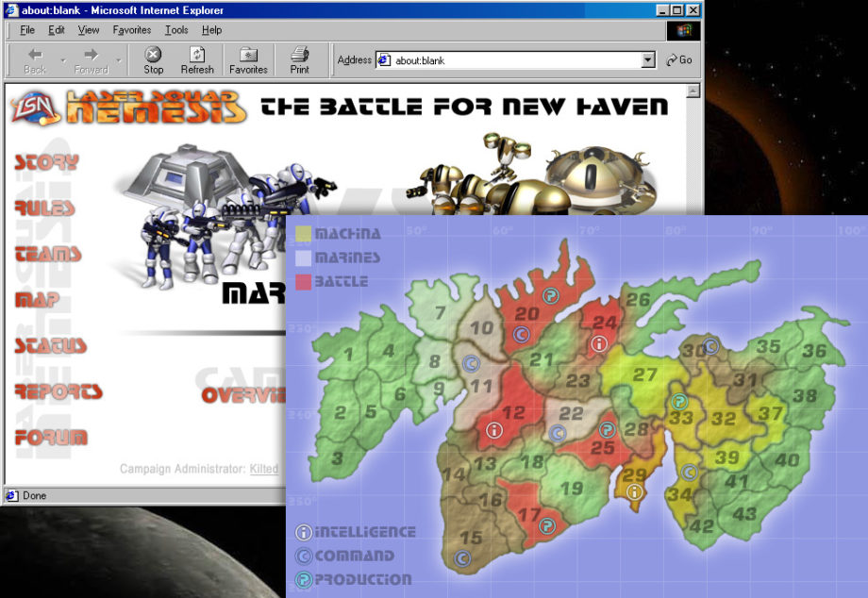
Task: Open the File menu
Action: coord(27,30)
